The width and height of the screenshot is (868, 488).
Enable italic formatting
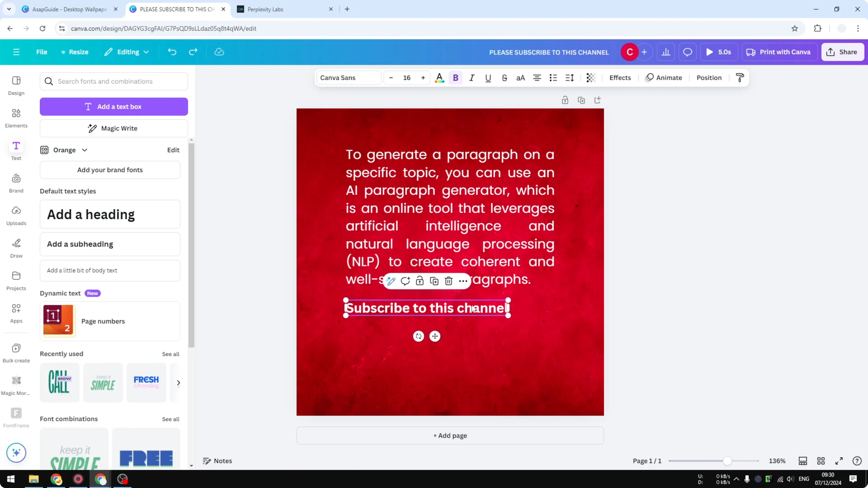[472, 78]
